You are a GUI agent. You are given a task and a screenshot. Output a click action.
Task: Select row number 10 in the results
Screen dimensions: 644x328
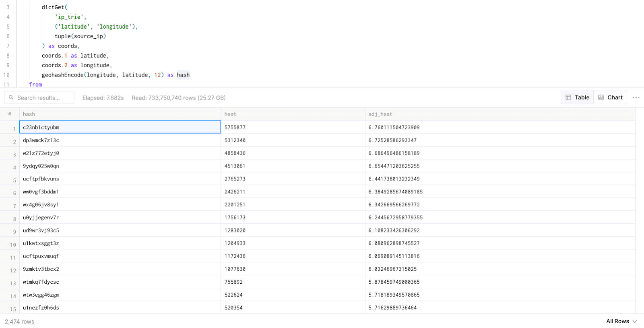13,245
